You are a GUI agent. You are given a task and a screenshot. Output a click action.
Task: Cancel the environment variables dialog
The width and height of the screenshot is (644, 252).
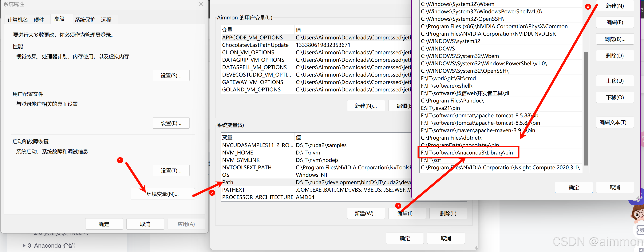446,238
